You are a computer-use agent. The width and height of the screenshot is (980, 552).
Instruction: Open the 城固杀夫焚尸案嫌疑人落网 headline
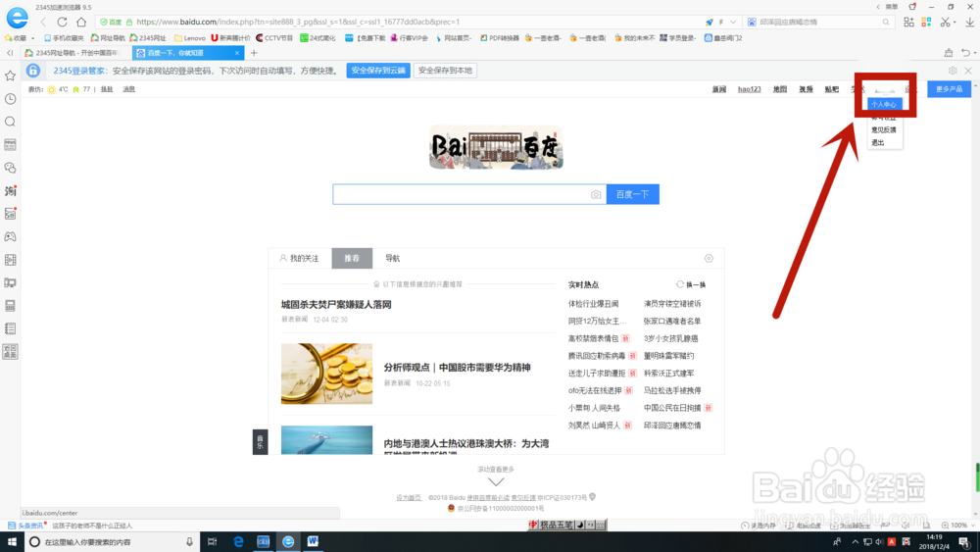(x=336, y=305)
